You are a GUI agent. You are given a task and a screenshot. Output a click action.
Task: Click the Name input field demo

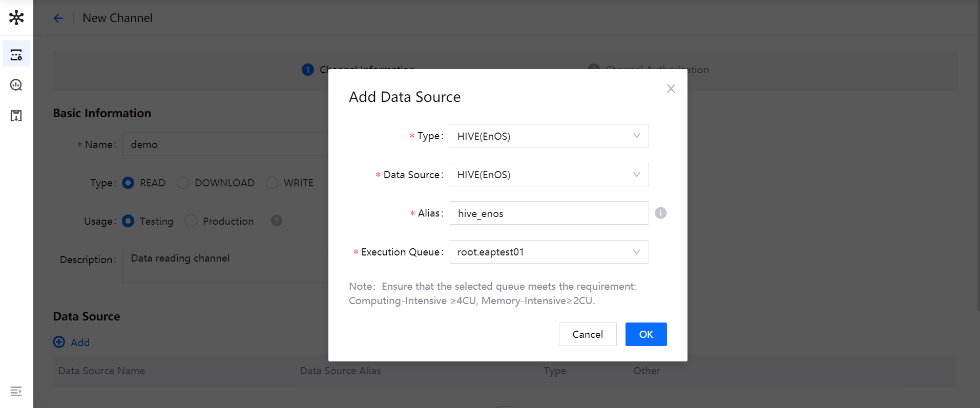225,144
